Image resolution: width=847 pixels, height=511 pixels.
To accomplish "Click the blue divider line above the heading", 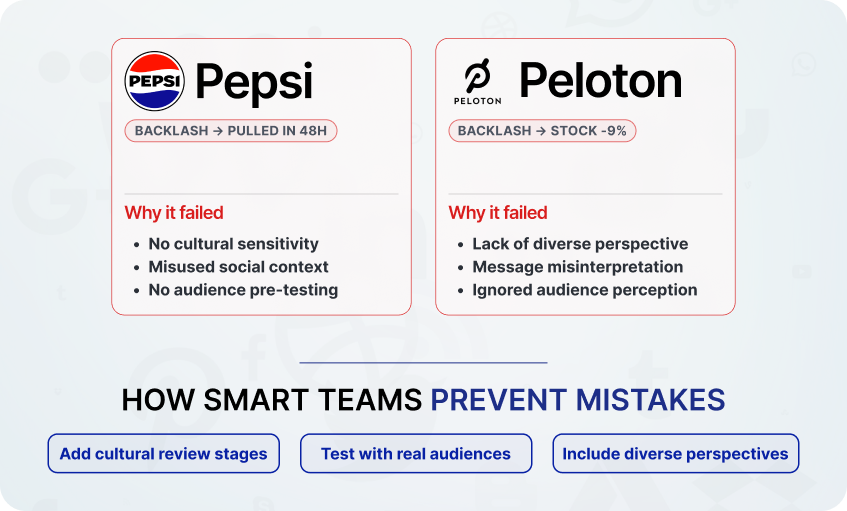I will click(423, 362).
